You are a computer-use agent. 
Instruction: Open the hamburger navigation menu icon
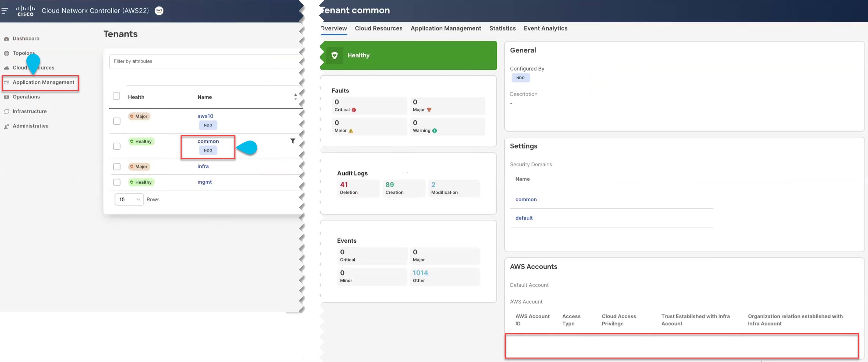(x=4, y=11)
